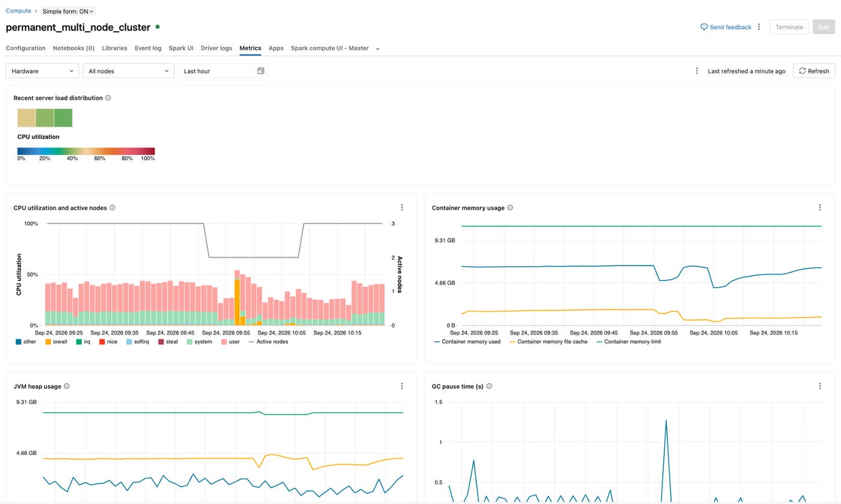Toggle Container memory limit legend entry
841x504 pixels.
tap(628, 342)
